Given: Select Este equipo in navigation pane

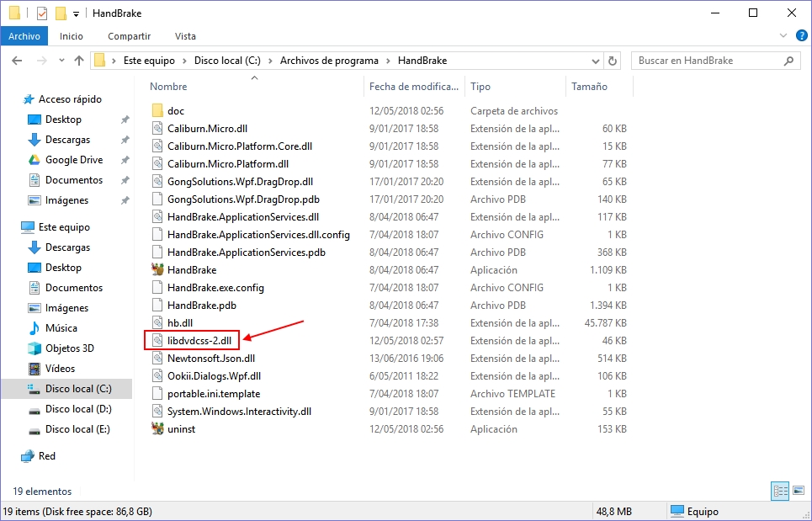Looking at the screenshot, I should (x=64, y=227).
